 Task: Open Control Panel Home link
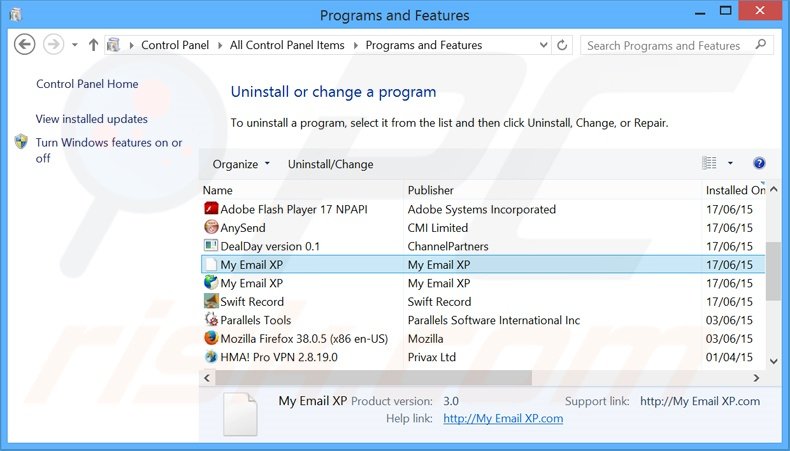tap(87, 84)
